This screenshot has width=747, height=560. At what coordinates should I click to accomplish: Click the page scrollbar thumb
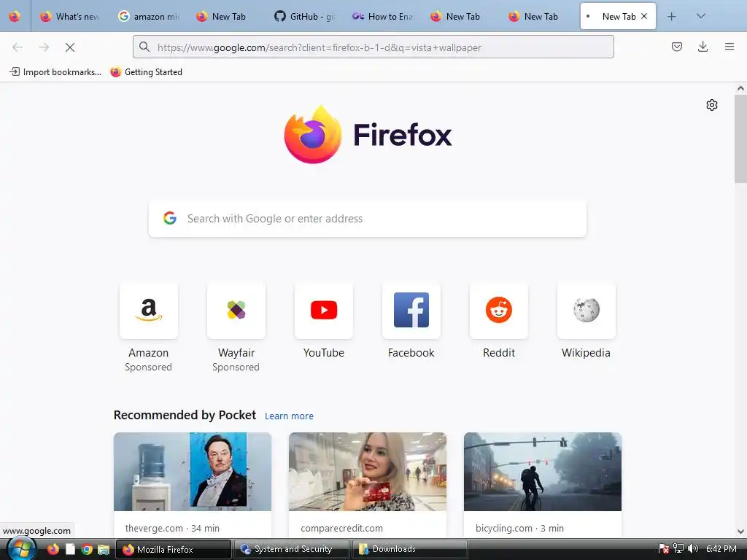740,139
